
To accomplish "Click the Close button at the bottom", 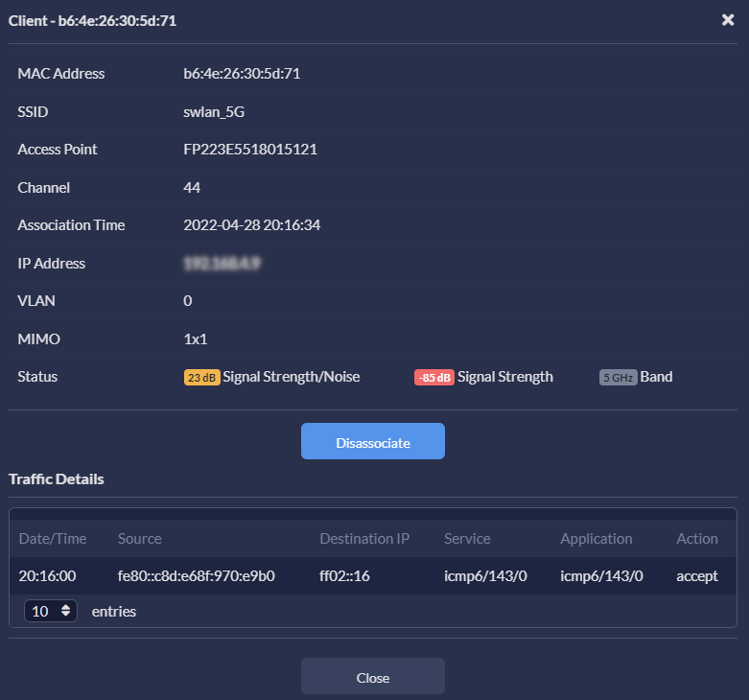I will [x=373, y=676].
